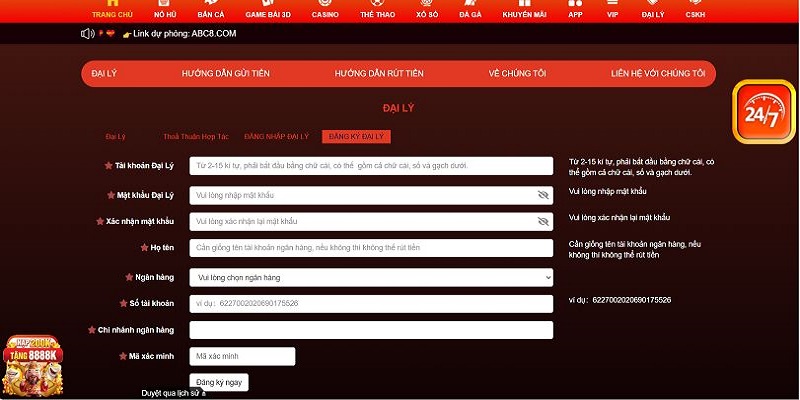The height and width of the screenshot is (400, 800).
Task: Open the Liên Hệ Với Chúng Tôi link
Action: pos(658,74)
